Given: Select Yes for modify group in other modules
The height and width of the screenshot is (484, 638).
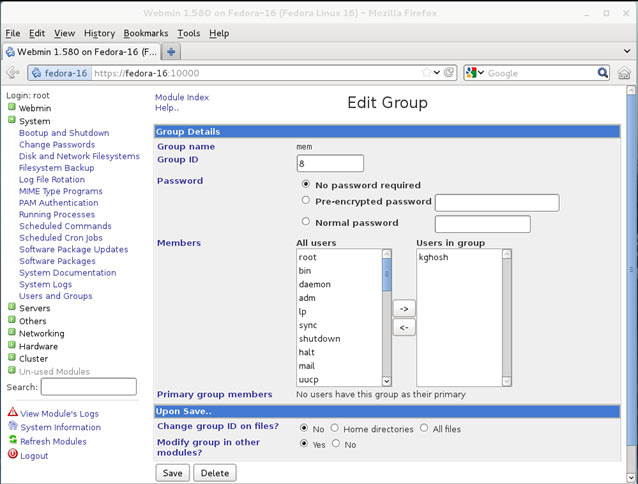Looking at the screenshot, I should (x=304, y=443).
